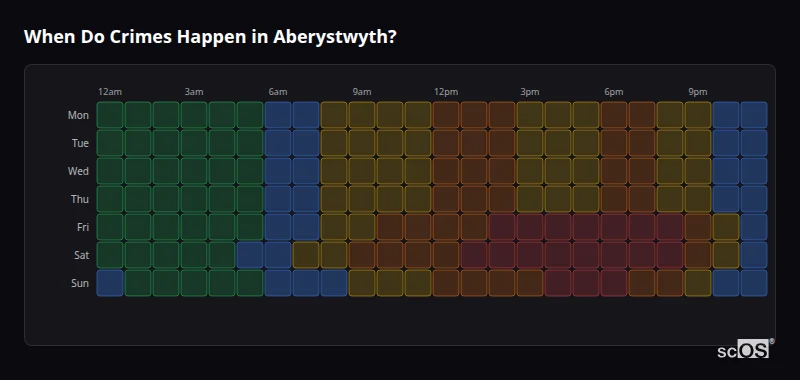Select the Friday 10am orange cell
Viewport: 800px width, 380px height.
point(390,227)
